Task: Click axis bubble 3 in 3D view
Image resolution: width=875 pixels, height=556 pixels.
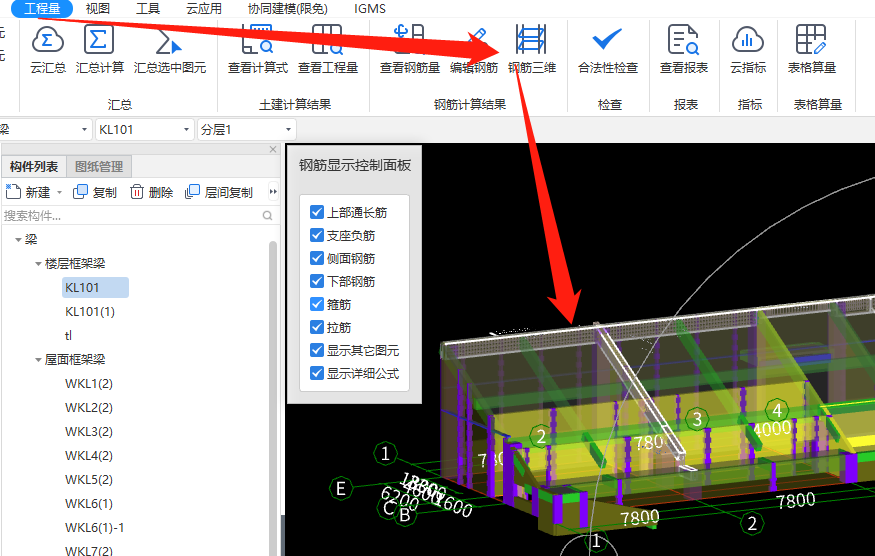Action: coord(696,419)
